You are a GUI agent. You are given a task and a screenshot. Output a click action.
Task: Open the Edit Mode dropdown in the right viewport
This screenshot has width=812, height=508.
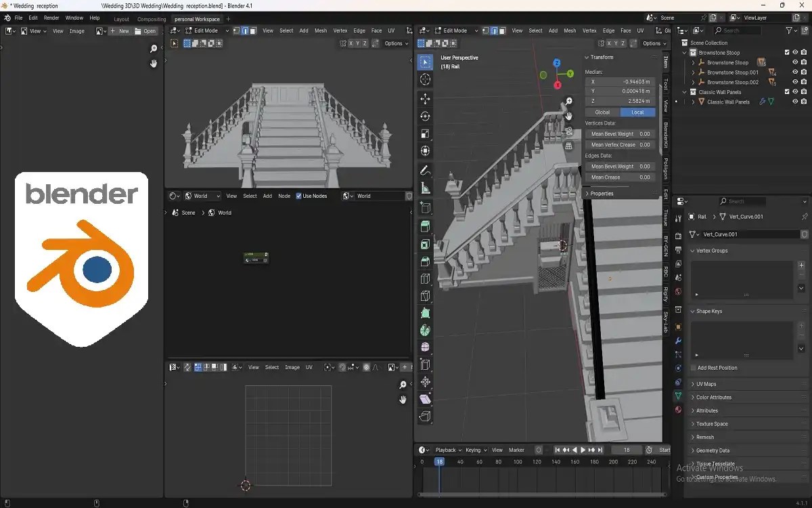pyautogui.click(x=455, y=30)
